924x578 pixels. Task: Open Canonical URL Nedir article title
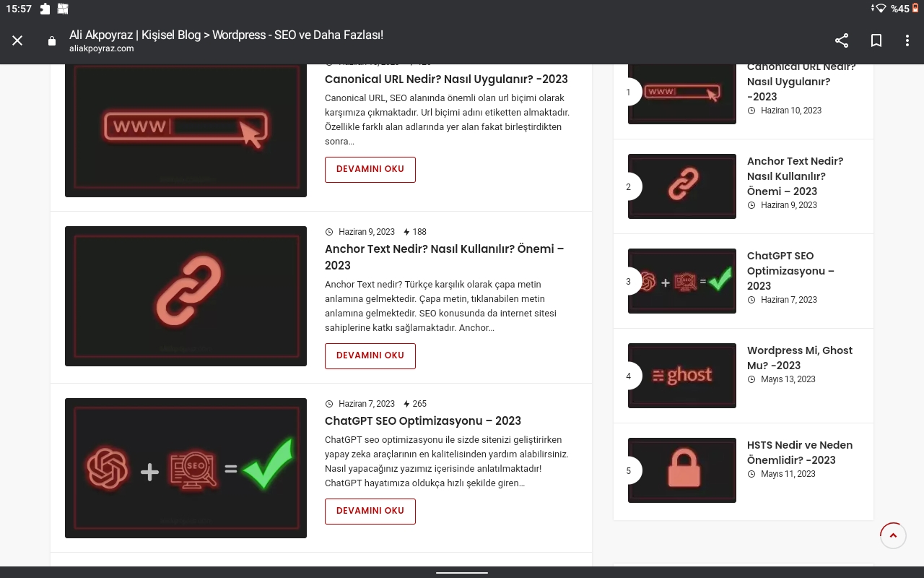(x=446, y=79)
